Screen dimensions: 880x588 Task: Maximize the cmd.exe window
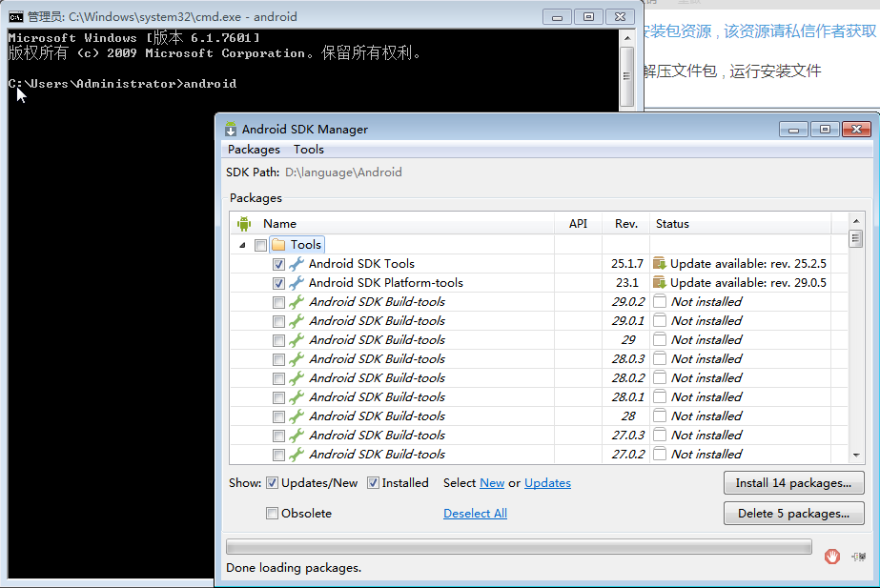click(588, 17)
